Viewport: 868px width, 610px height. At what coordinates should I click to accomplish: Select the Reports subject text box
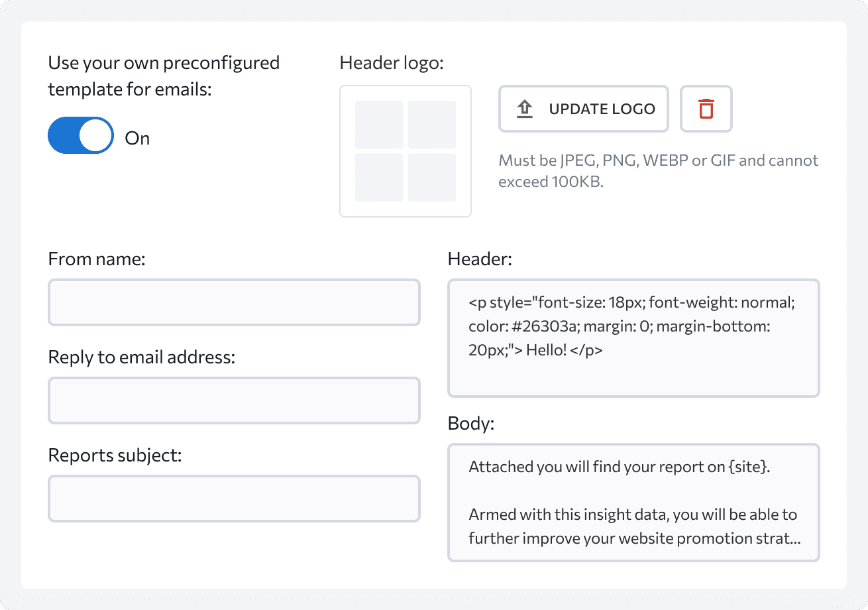234,499
